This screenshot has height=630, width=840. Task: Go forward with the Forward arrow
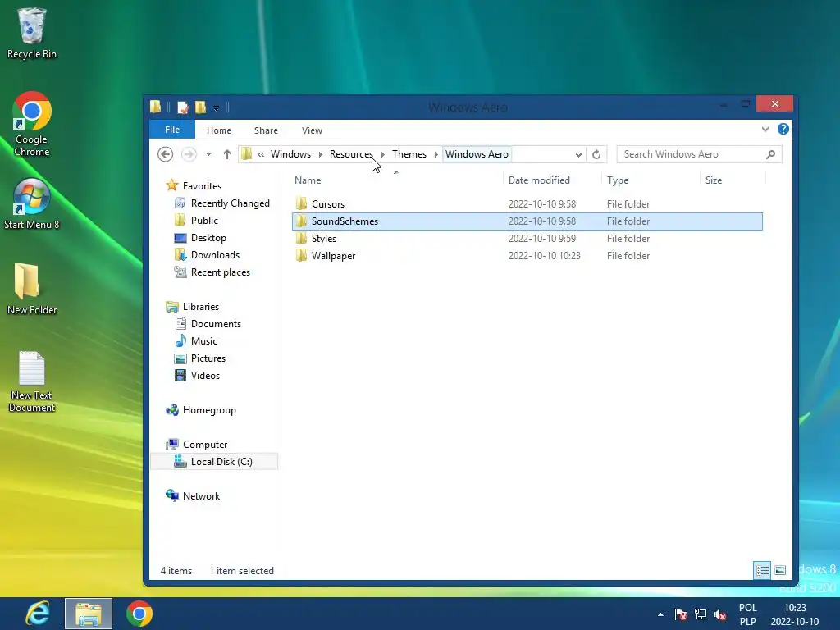pyautogui.click(x=189, y=154)
